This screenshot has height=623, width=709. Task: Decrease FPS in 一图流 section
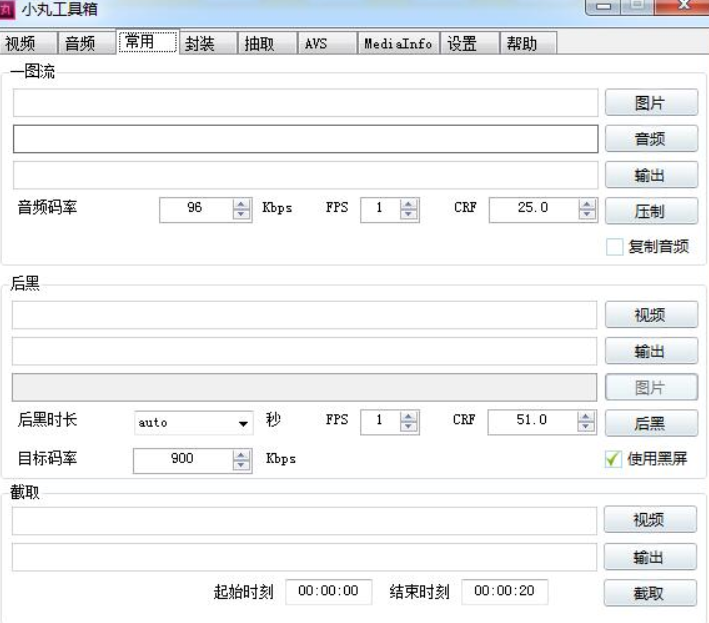click(x=409, y=215)
